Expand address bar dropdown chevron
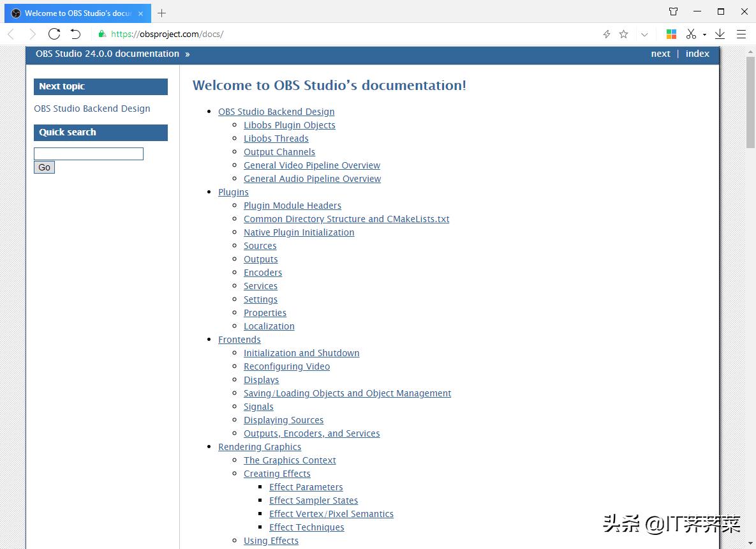Screen dimensions: 756x549 [x=644, y=34]
